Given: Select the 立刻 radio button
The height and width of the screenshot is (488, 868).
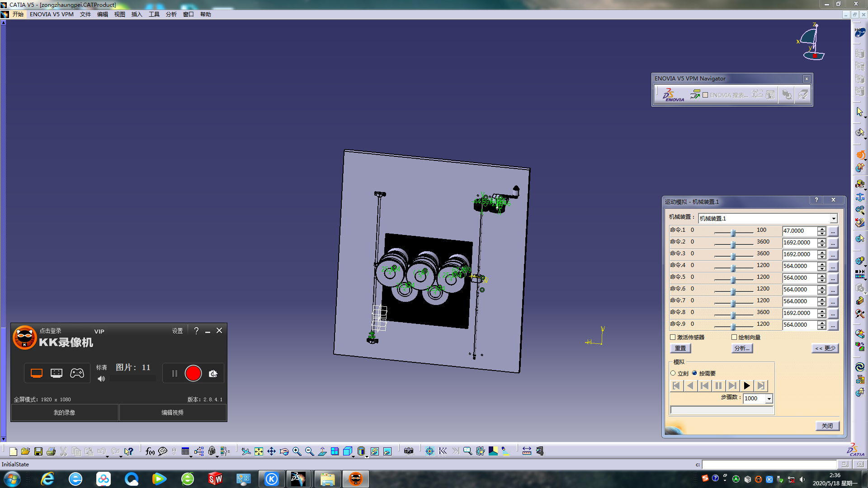Looking at the screenshot, I should [x=673, y=373].
